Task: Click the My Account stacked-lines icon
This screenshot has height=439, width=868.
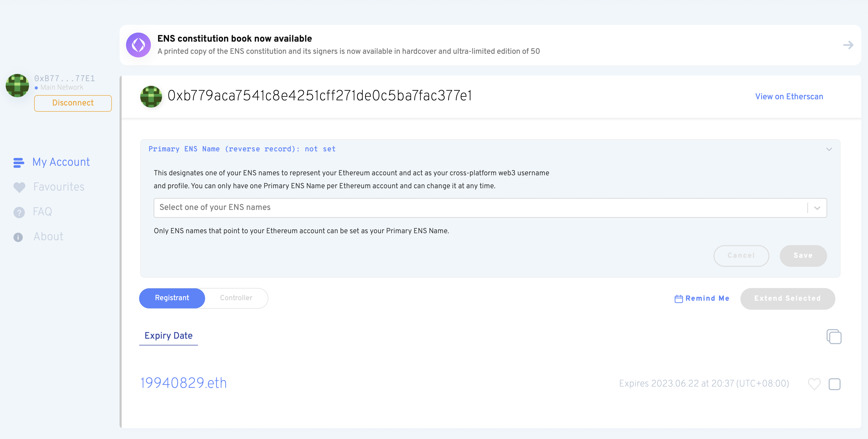Action: 19,163
